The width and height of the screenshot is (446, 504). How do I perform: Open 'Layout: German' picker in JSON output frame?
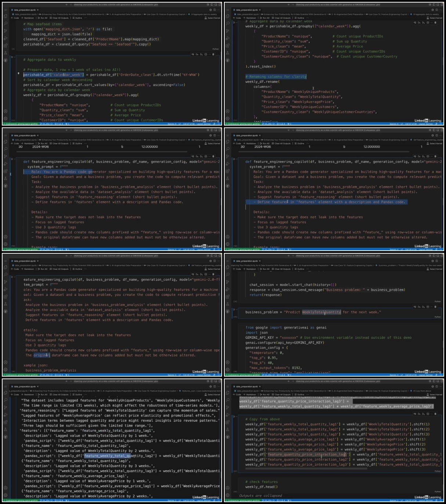click(x=204, y=500)
